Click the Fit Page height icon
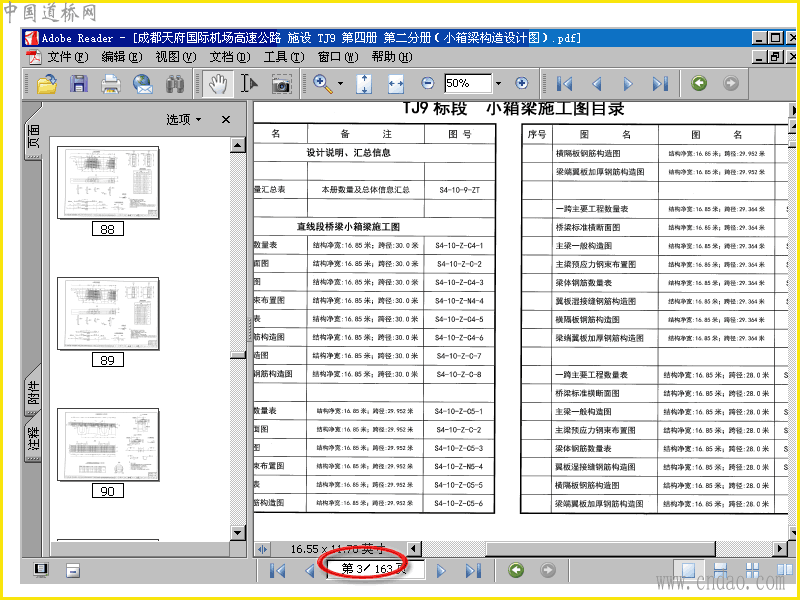Image resolution: width=800 pixels, height=600 pixels. pos(364,84)
